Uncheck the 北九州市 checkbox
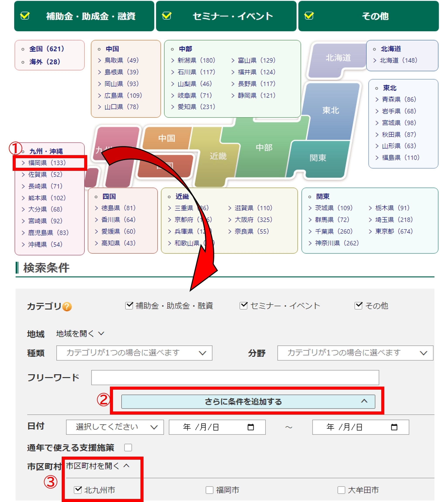This screenshot has height=502, width=448. click(78, 490)
